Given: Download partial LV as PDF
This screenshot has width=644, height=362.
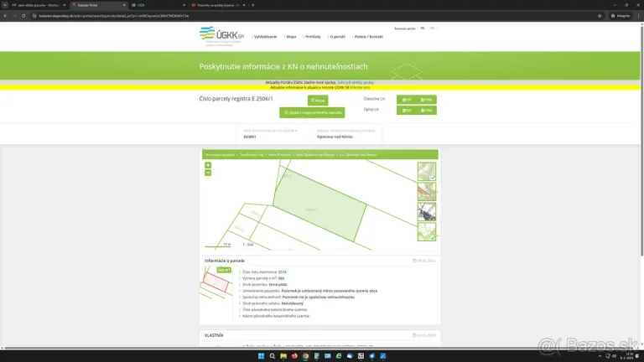Looking at the screenshot, I should (x=407, y=100).
